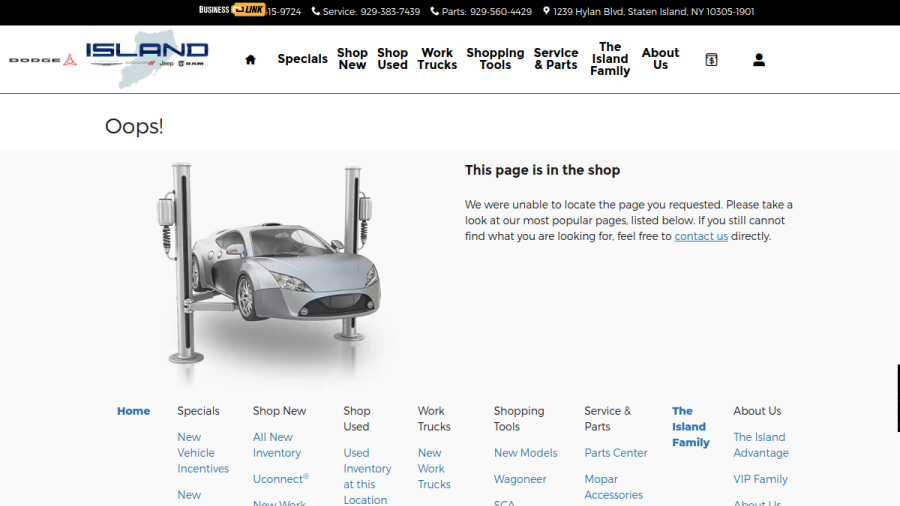Screen dimensions: 900x506
Task: Click the Shop Used sitemap heading
Action: (356, 418)
